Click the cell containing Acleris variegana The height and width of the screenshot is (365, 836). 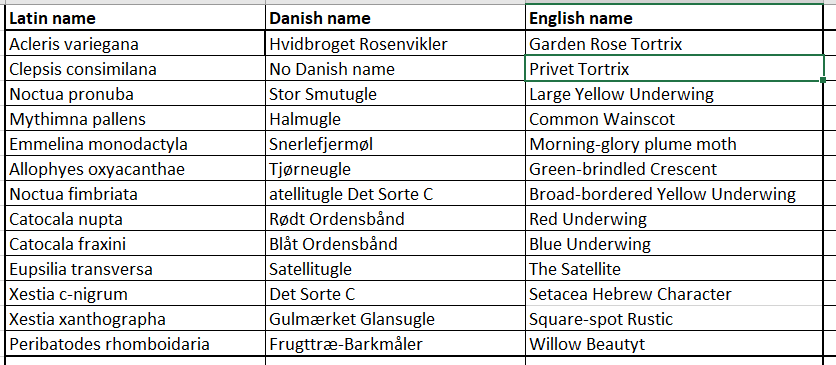click(135, 43)
